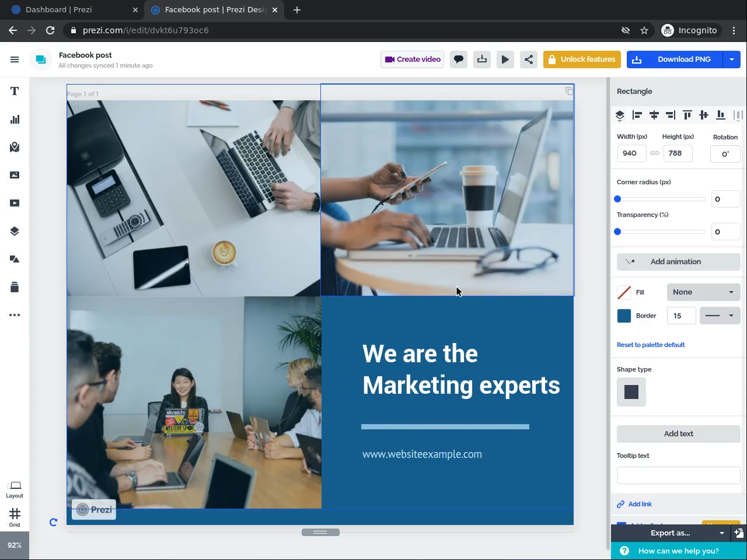Align the rectangle to the left edge

point(637,116)
